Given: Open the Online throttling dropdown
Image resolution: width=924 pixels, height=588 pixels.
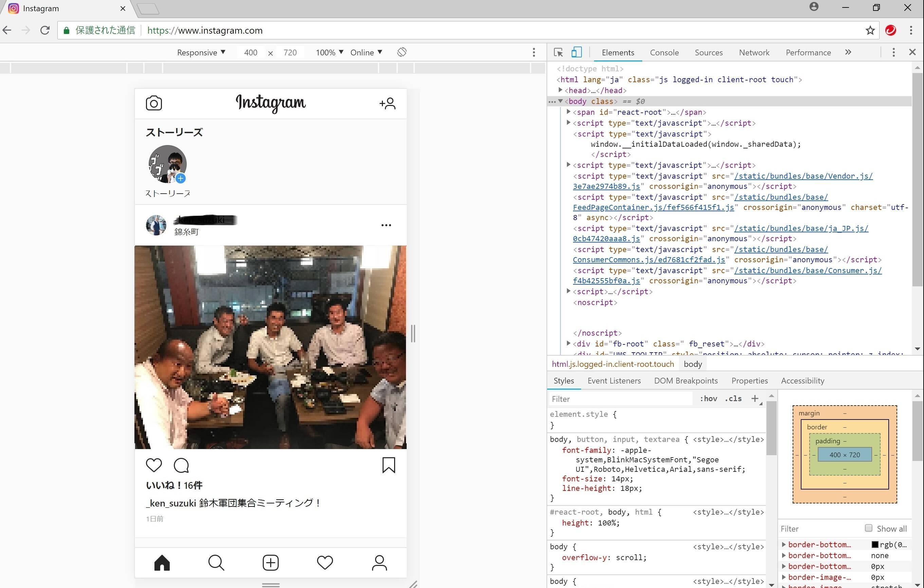Looking at the screenshot, I should [366, 52].
